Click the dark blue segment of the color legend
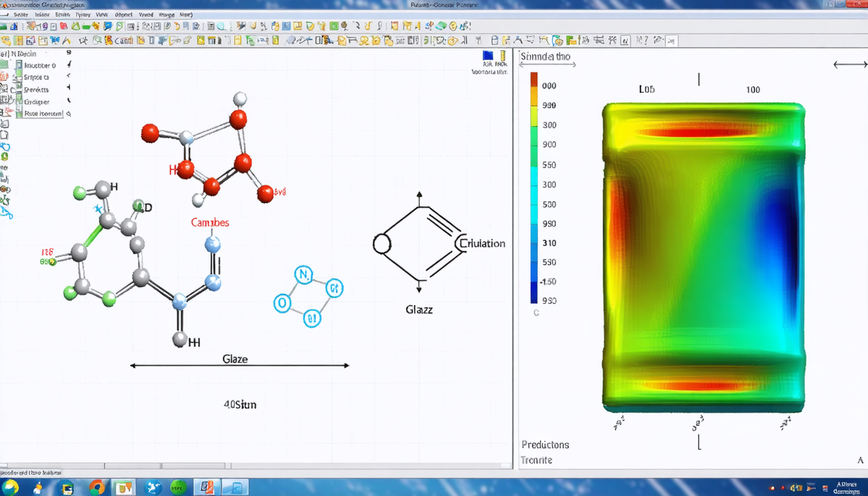The image size is (868, 496). pos(533,294)
